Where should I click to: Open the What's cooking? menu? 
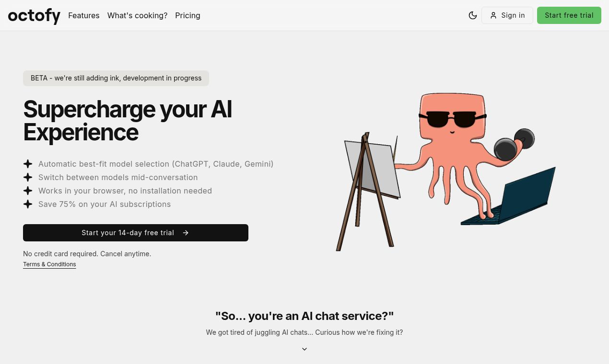[x=137, y=15]
